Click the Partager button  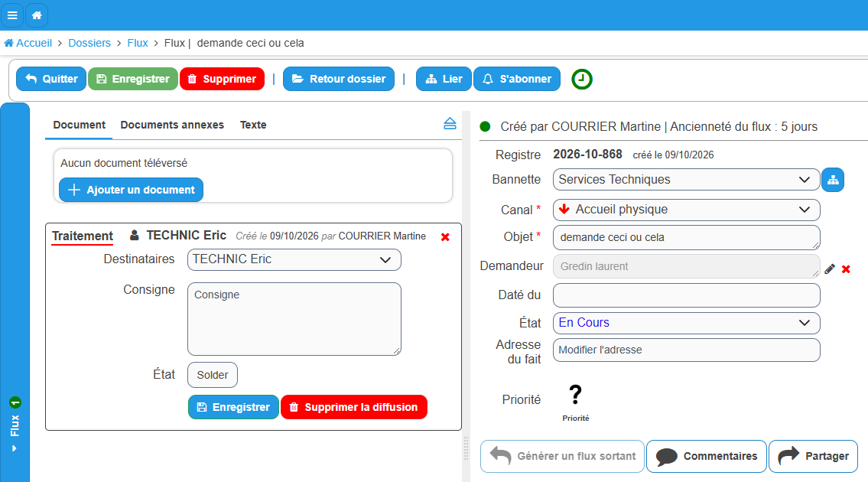pos(813,457)
